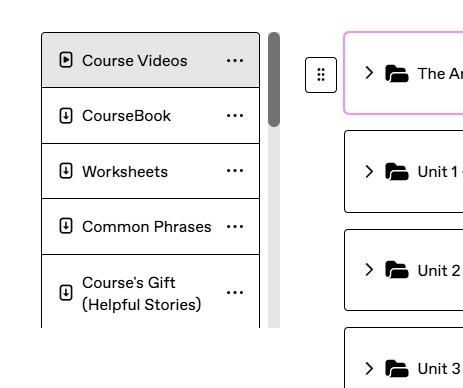Click the Course Videos play icon
This screenshot has height=388, width=463.
point(66,60)
